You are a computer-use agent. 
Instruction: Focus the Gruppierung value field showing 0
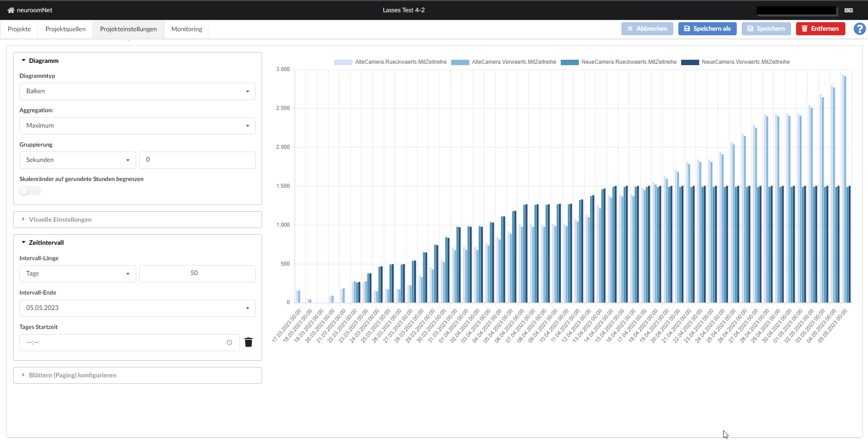[197, 160]
